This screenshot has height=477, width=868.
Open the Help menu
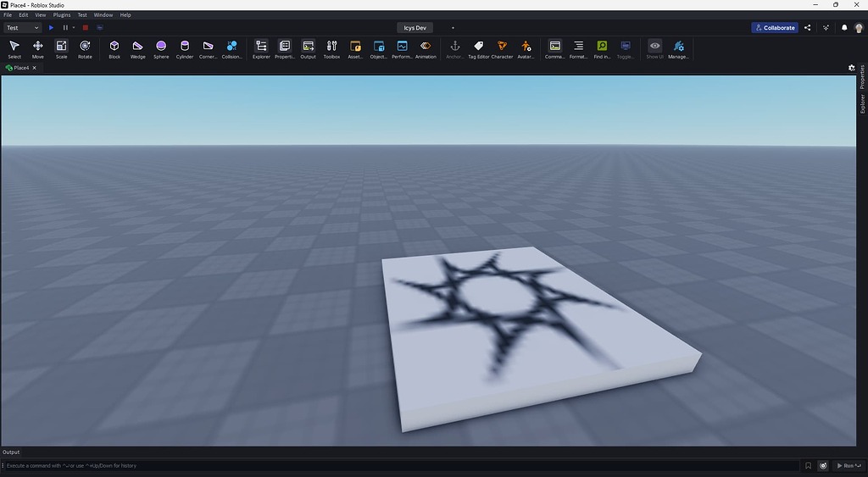(125, 15)
